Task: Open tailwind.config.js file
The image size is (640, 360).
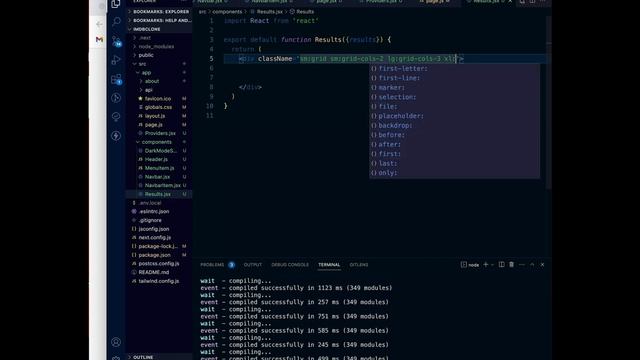Action: tap(158, 281)
